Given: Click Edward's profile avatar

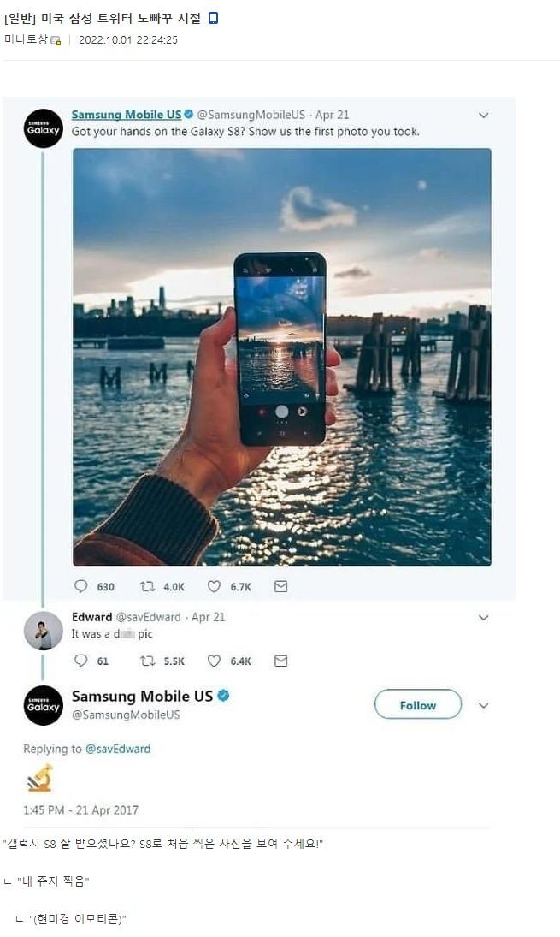Looking at the screenshot, I should 43,631.
